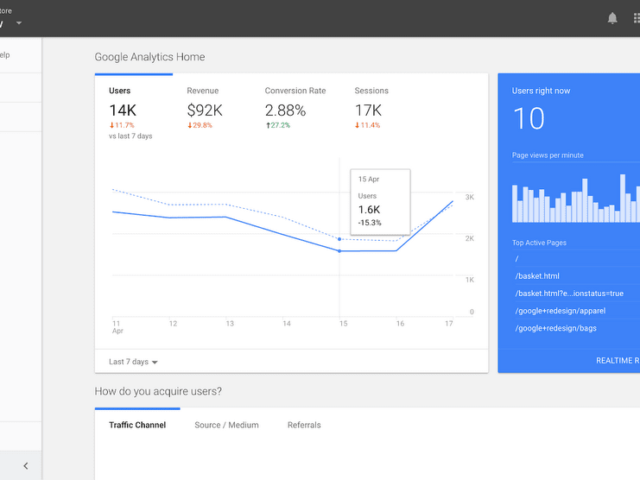This screenshot has width=640, height=480.
Task: Click the 'Google Analytics Home' heading
Action: [150, 57]
